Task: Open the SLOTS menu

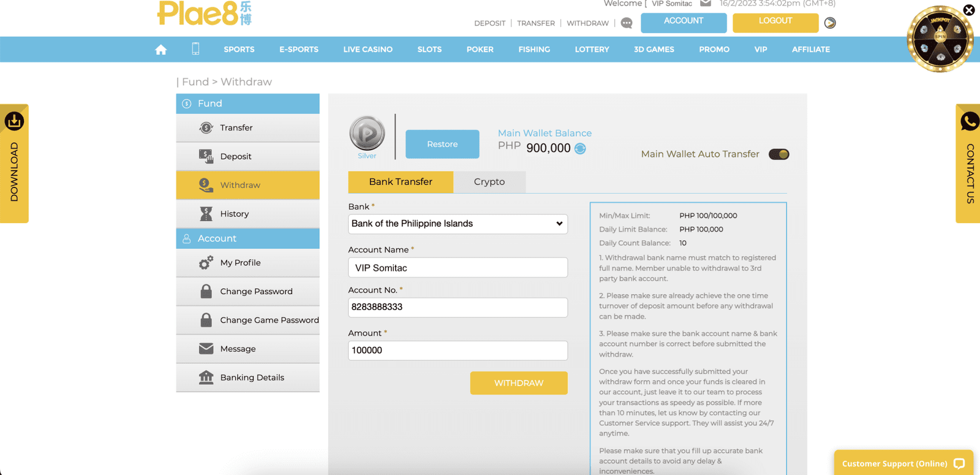Action: pos(429,50)
